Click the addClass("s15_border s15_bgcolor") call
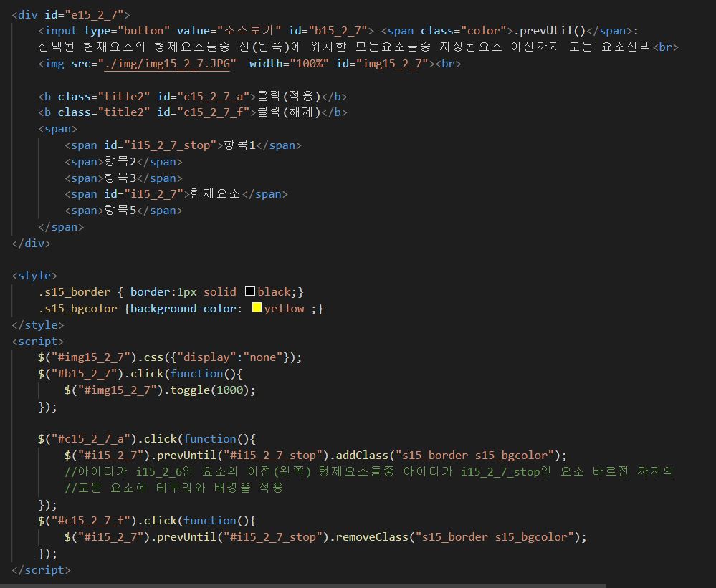This screenshot has height=588, width=716. pyautogui.click(x=448, y=456)
